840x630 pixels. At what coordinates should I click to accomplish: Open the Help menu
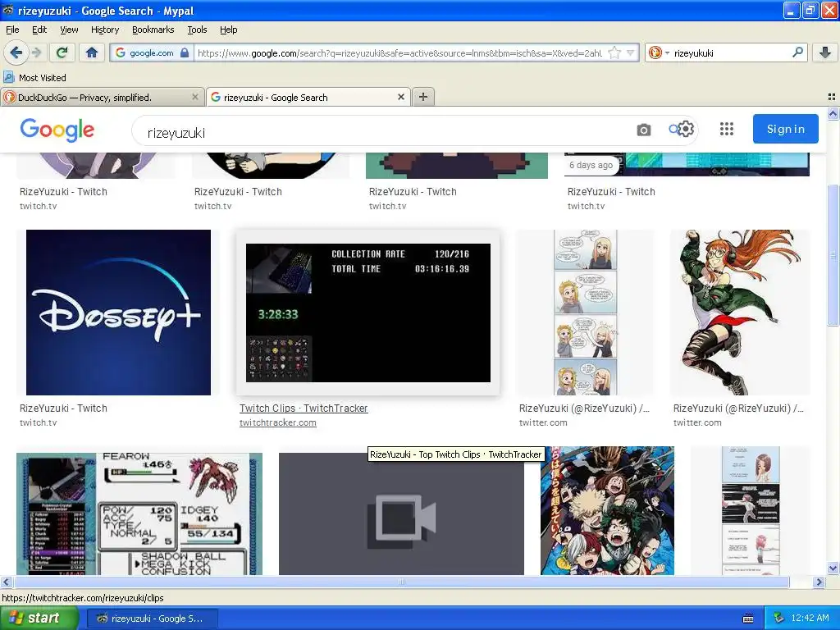[228, 30]
